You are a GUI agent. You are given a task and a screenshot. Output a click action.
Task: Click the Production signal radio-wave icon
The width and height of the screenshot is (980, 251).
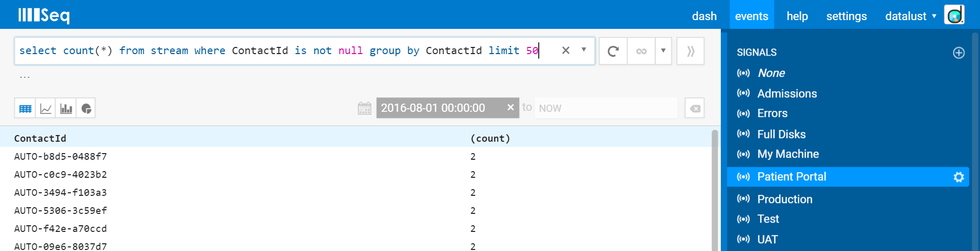click(x=744, y=199)
